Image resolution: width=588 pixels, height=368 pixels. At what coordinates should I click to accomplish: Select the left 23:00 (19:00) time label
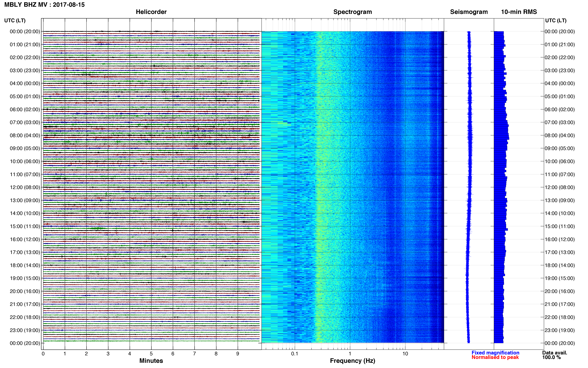point(25,330)
